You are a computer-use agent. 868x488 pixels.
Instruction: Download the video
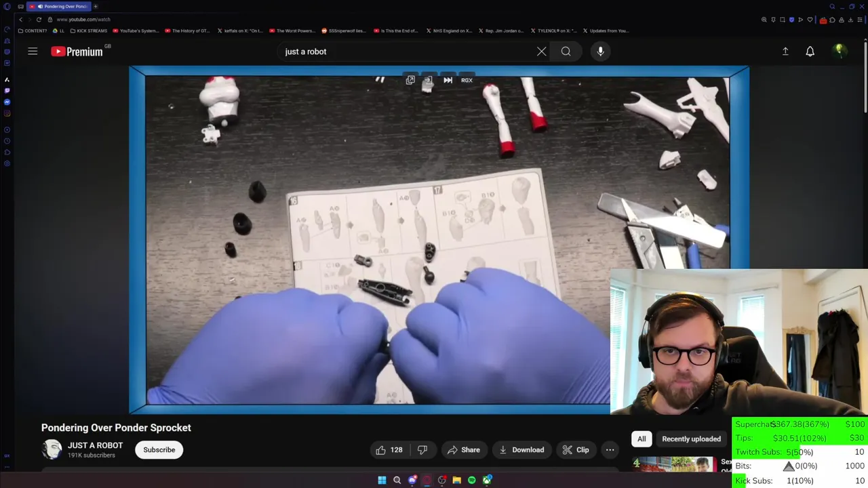(x=521, y=450)
